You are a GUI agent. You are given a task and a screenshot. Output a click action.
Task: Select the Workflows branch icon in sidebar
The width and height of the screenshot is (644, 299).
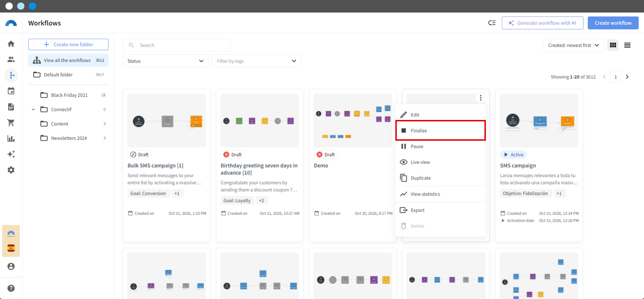[x=11, y=75]
